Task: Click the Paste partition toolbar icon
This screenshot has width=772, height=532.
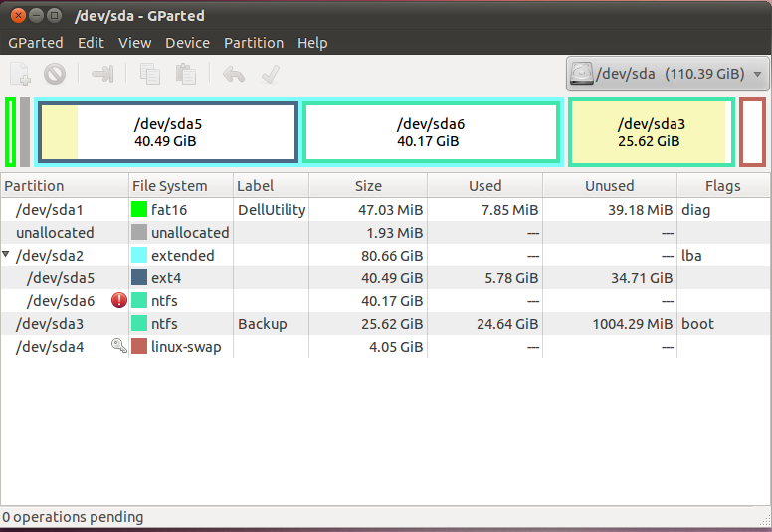Action: [185, 74]
